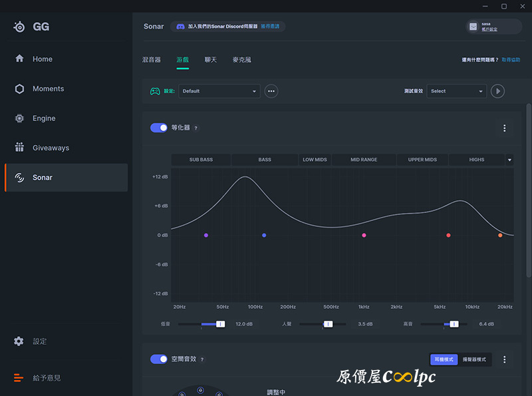Open the Default config dropdown
The height and width of the screenshot is (396, 532).
click(219, 91)
